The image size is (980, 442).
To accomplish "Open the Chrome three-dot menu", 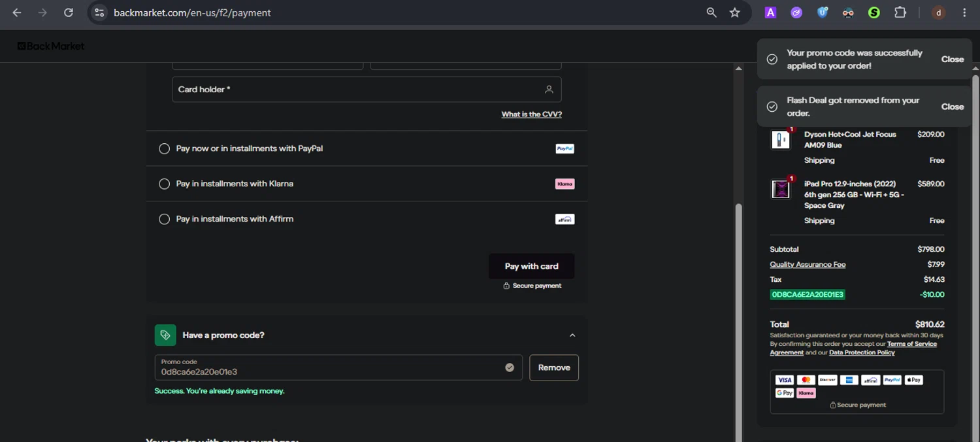I will point(964,12).
